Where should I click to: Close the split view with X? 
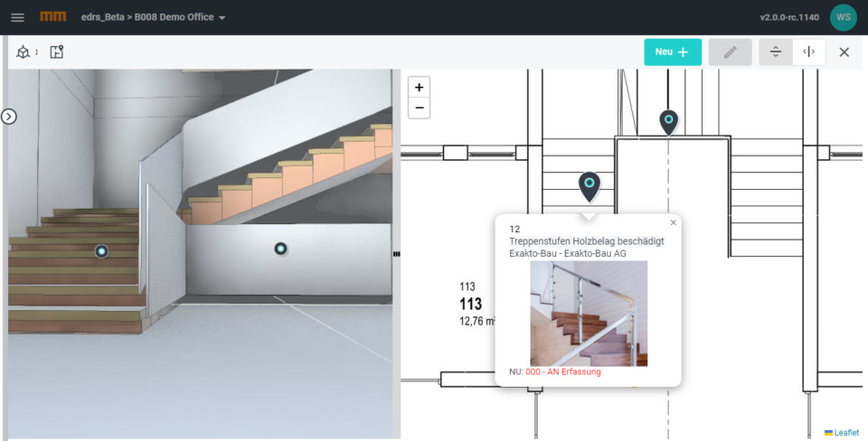(844, 52)
